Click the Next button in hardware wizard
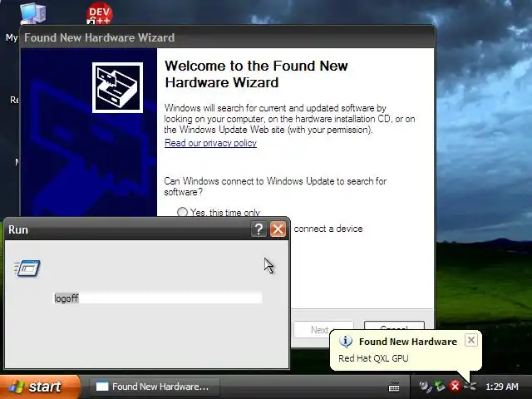Viewport: 532px width, 399px height. click(323, 329)
